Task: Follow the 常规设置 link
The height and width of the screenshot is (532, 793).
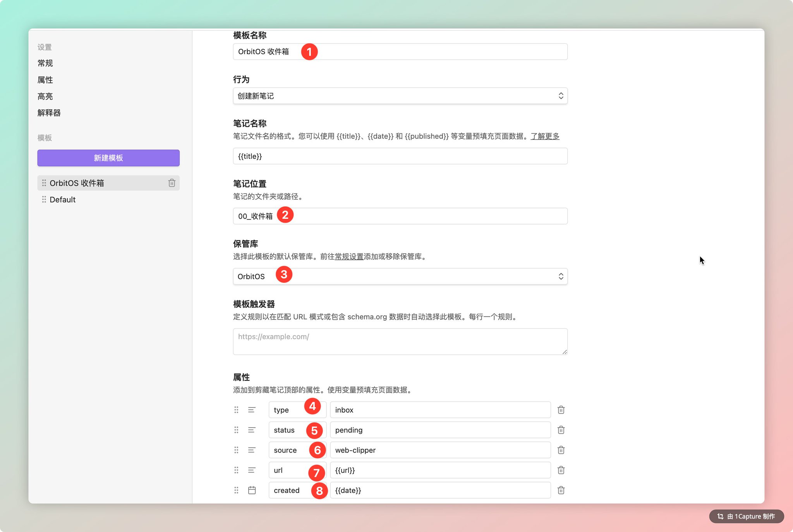Action: pyautogui.click(x=349, y=256)
